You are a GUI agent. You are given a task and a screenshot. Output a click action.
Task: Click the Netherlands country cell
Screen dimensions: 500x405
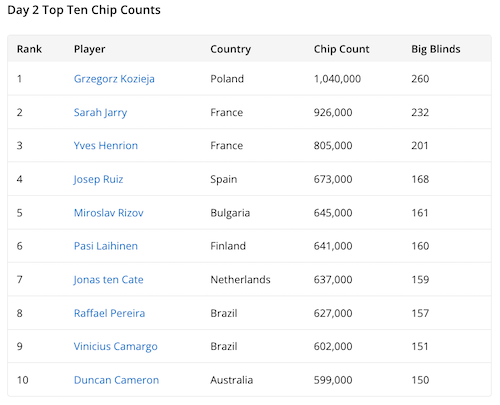(x=240, y=280)
